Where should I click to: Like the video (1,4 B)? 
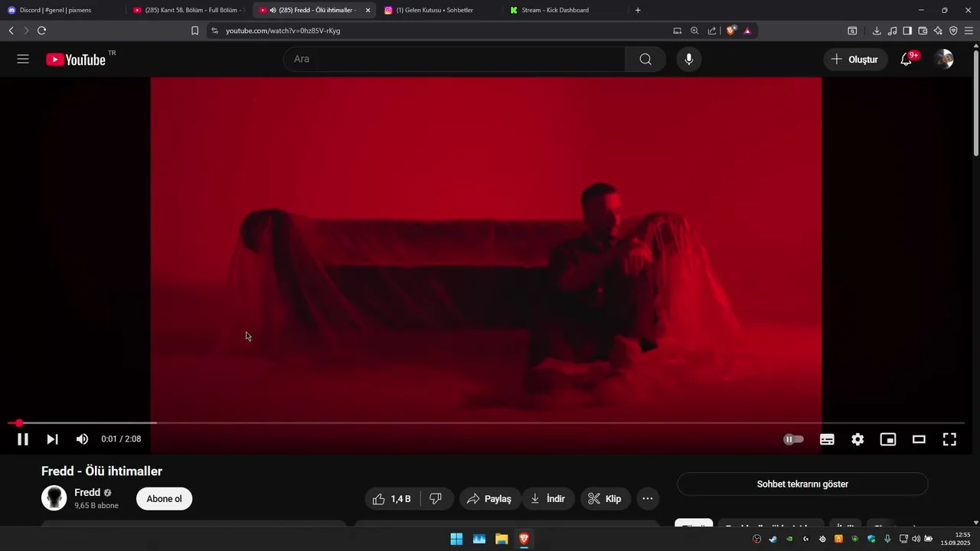(391, 498)
